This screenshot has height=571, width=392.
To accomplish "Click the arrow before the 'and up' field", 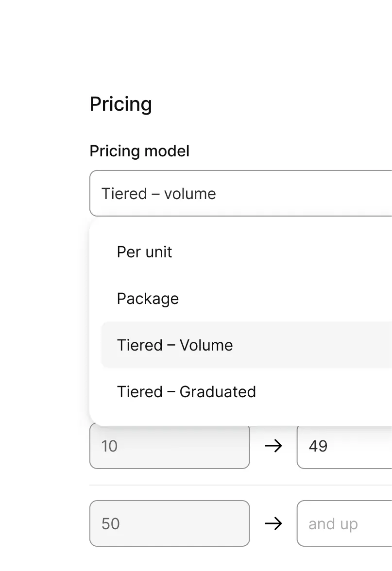I will [x=273, y=523].
